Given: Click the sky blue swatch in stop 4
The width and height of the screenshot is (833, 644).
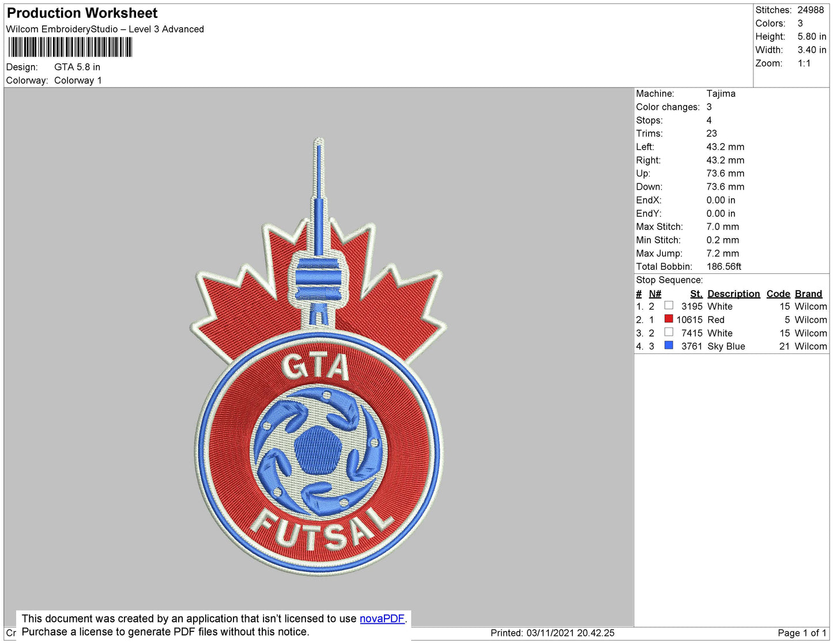Looking at the screenshot, I should click(x=669, y=345).
